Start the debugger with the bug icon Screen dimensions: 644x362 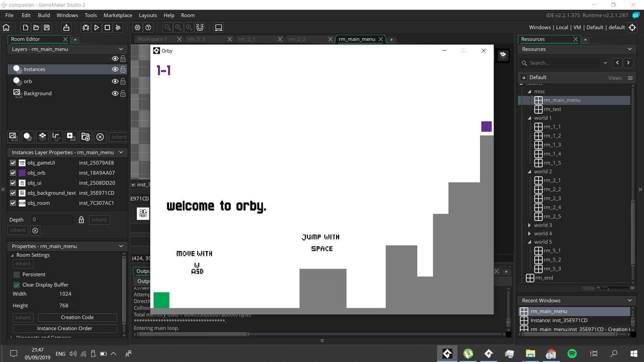[86, 28]
